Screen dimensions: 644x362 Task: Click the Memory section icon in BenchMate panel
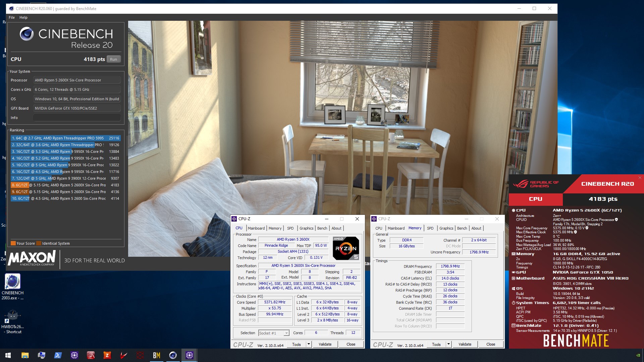[514, 254]
